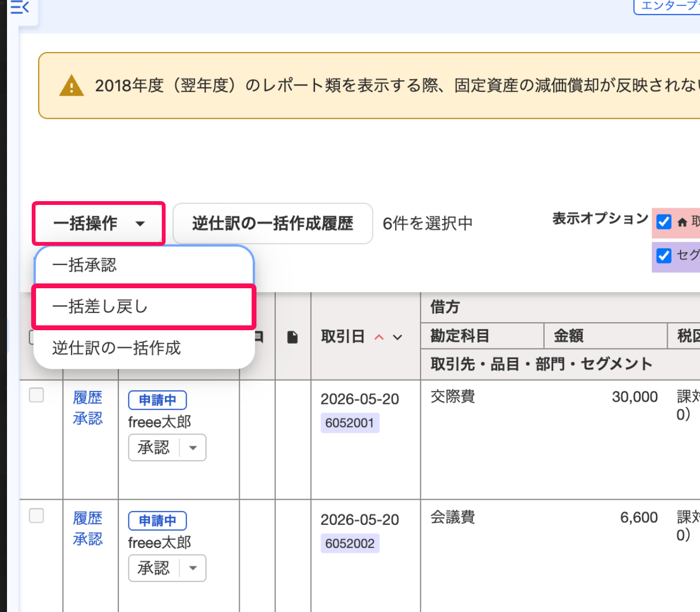Open 履歴 link for the 交際費 row

pyautogui.click(x=88, y=398)
